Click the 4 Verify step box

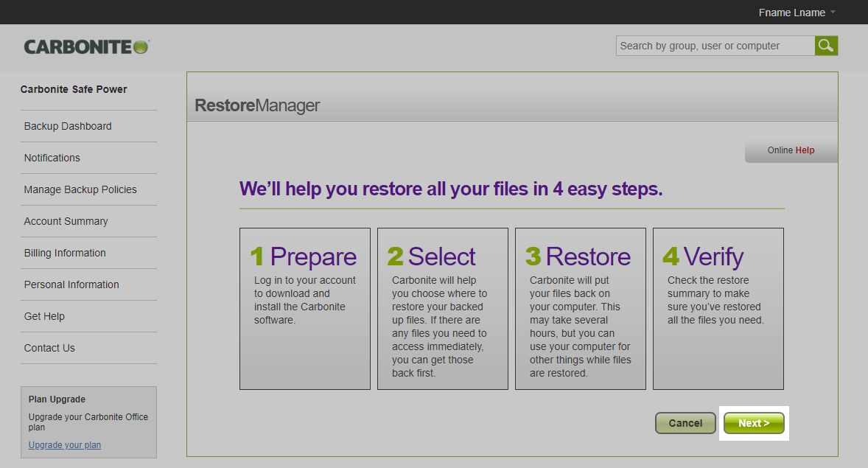pos(718,308)
